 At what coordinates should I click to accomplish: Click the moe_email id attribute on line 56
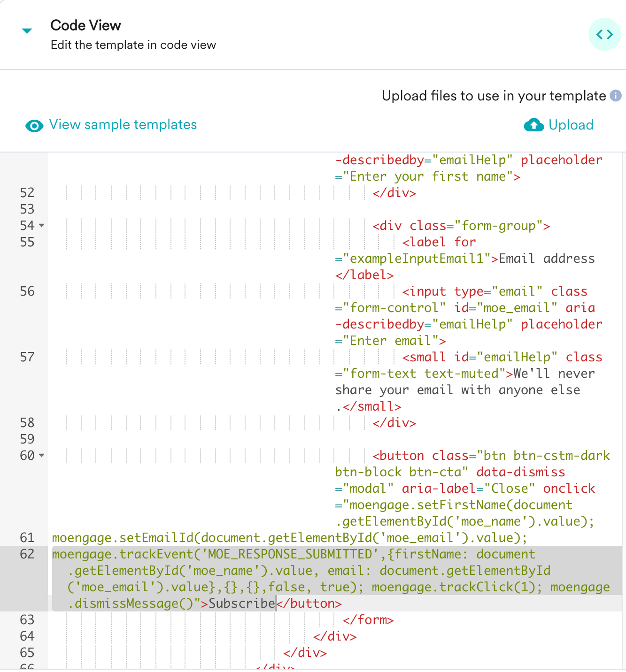point(516,307)
